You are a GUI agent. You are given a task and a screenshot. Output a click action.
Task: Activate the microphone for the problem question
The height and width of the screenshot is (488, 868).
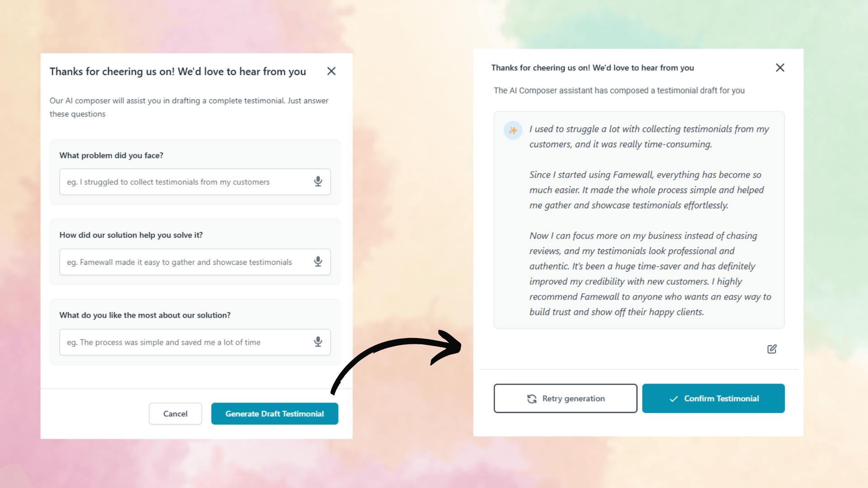318,182
